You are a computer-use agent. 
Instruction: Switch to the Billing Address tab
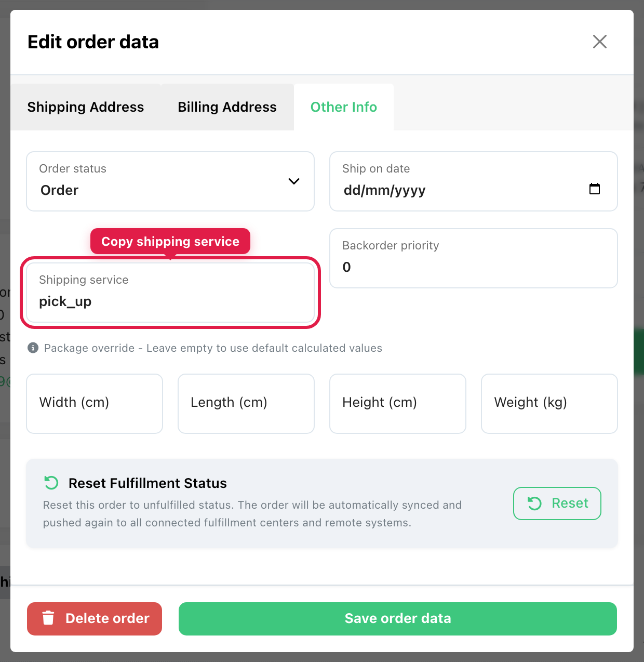click(x=227, y=107)
